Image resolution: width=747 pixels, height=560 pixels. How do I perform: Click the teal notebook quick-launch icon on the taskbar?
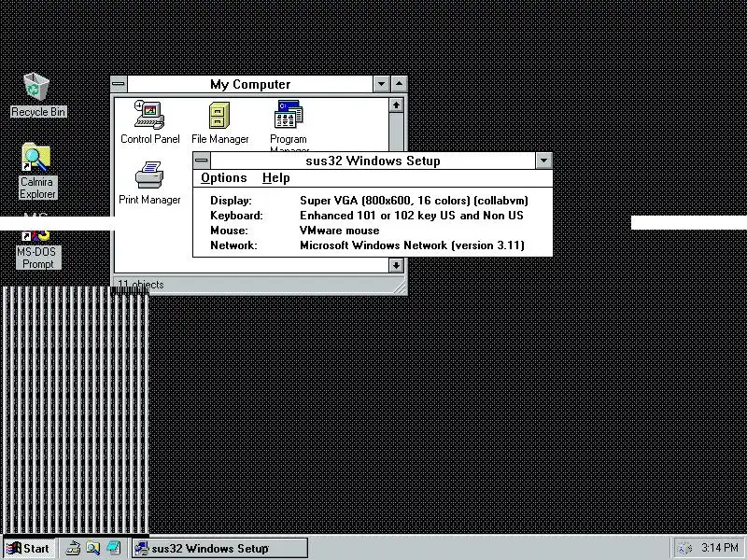point(113,548)
